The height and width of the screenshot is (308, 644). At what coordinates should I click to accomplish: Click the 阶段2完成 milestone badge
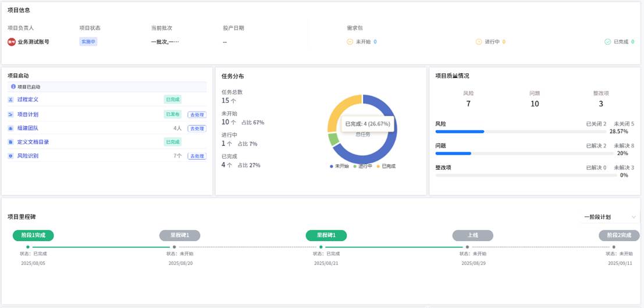click(x=620, y=235)
